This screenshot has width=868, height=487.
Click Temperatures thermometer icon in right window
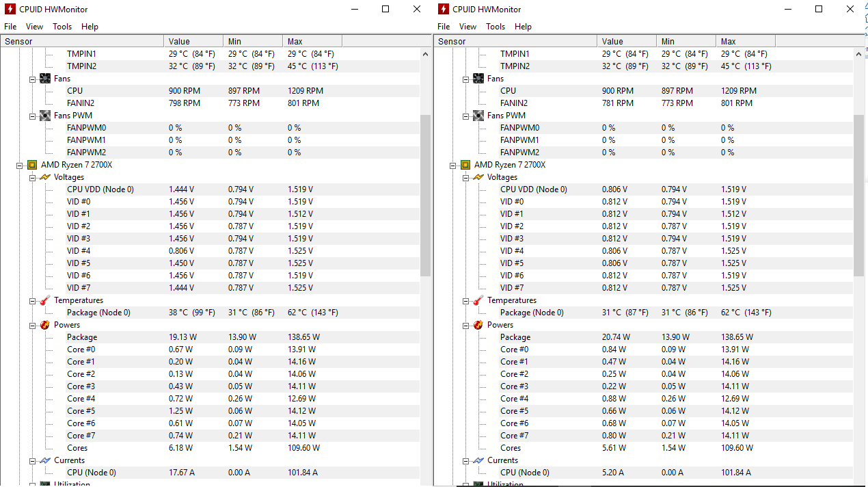point(478,300)
